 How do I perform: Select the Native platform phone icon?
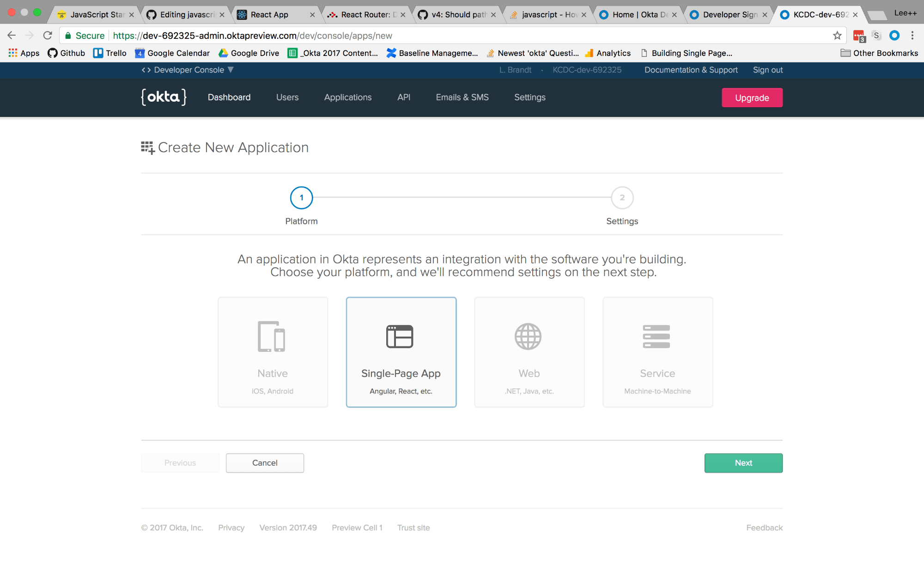(x=272, y=337)
